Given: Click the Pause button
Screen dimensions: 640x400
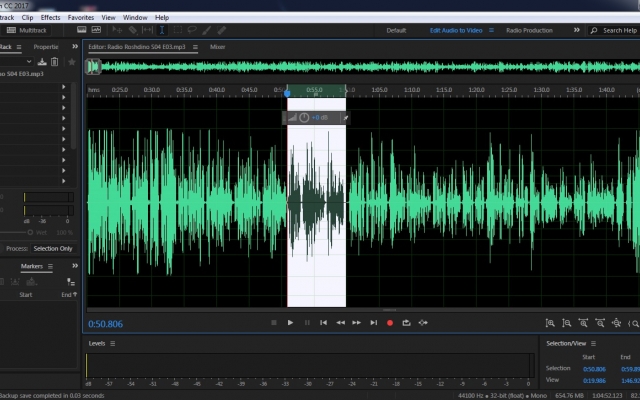Looking at the screenshot, I should 307,322.
